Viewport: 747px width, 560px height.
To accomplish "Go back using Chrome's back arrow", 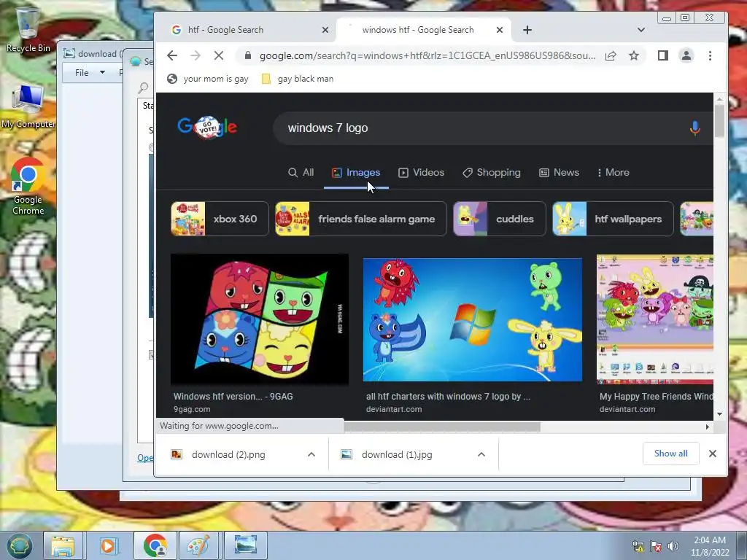I will coord(172,55).
